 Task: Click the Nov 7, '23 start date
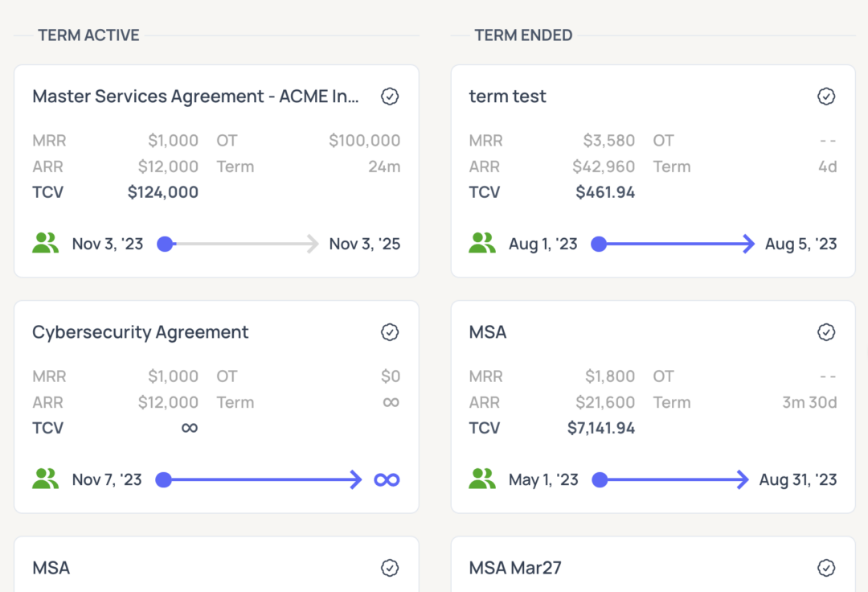point(107,479)
